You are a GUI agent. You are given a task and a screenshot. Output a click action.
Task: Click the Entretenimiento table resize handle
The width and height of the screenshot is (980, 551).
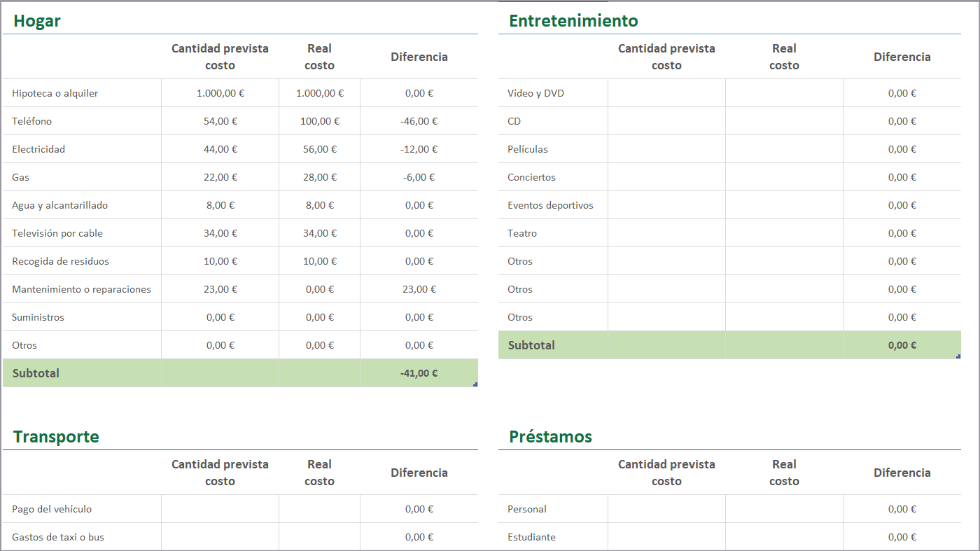(x=958, y=356)
